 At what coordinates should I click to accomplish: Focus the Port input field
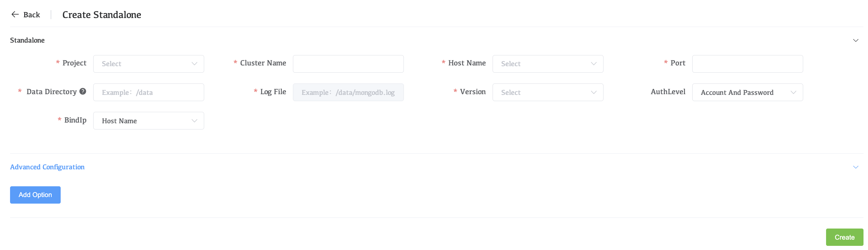pos(747,64)
